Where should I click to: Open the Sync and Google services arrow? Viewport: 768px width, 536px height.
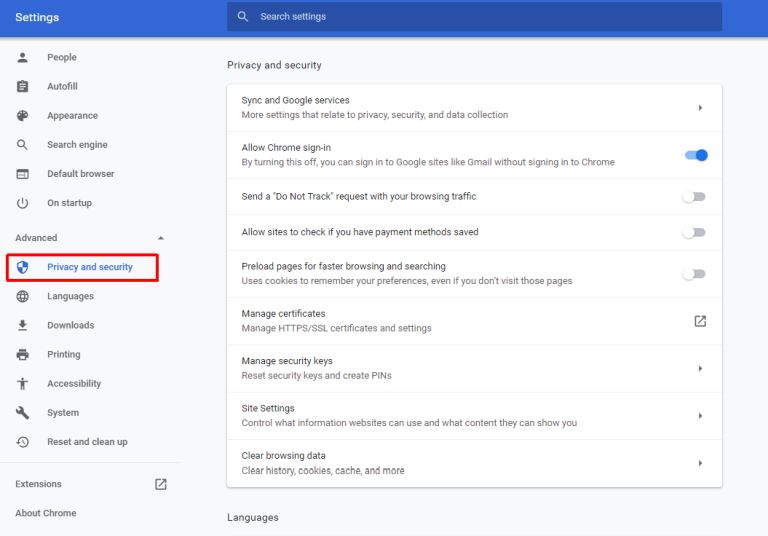[x=700, y=108]
